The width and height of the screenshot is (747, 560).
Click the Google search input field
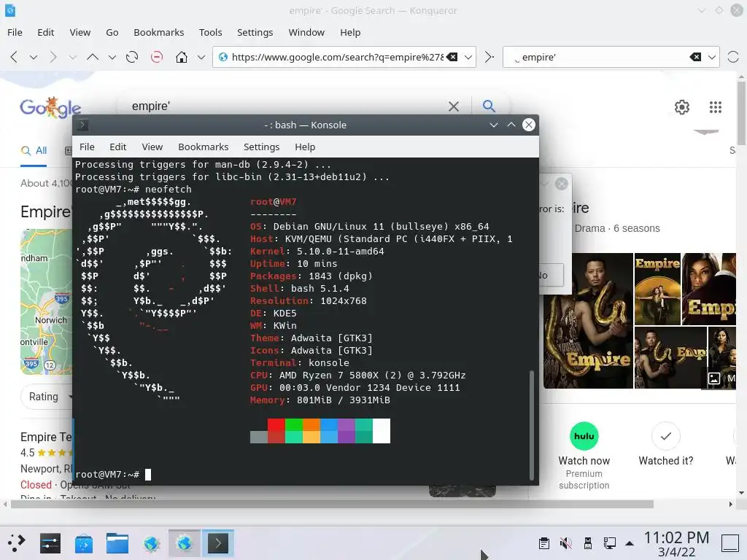[x=286, y=106]
